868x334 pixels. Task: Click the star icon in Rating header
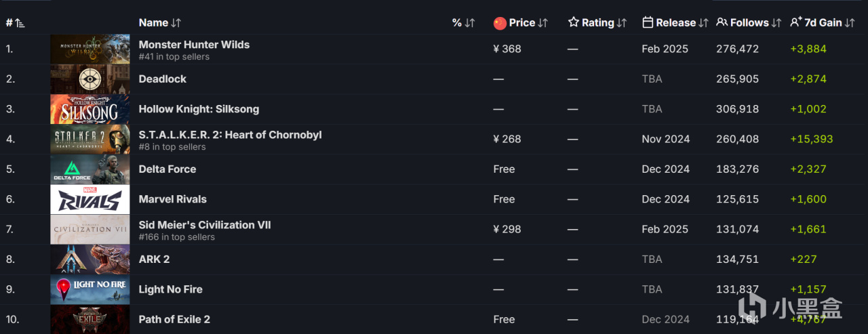click(x=574, y=23)
